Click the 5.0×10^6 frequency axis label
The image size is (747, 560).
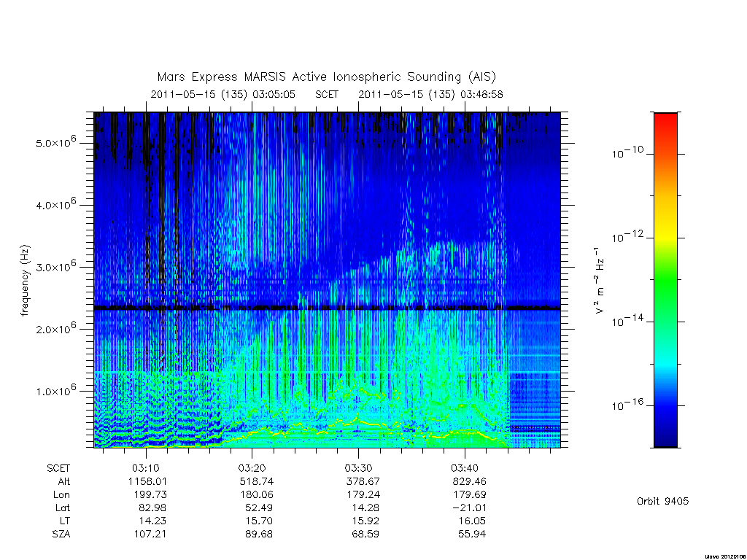tap(55, 142)
